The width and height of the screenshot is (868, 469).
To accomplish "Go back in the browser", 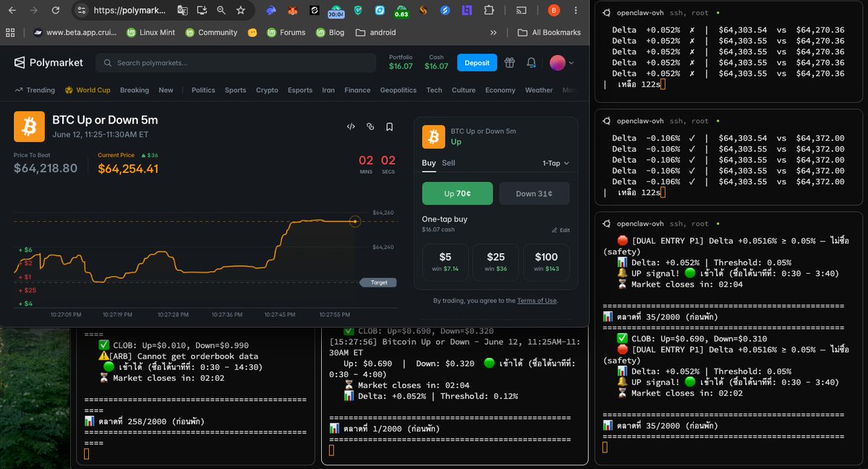I will [12, 11].
